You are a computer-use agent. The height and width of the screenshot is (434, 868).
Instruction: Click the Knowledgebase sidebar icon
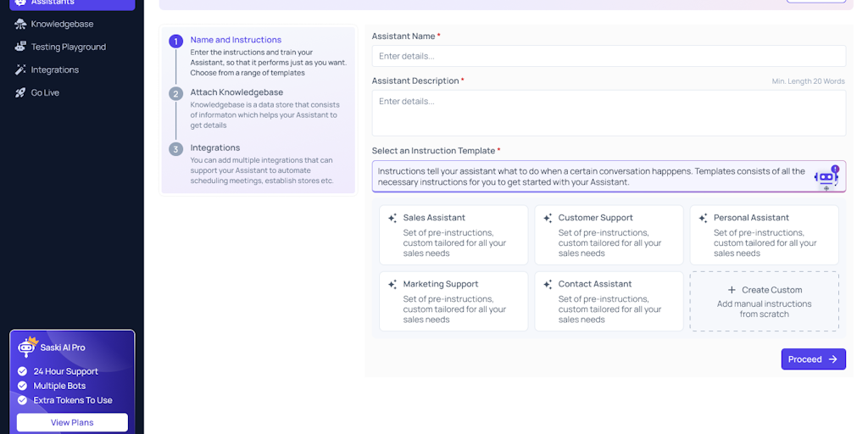(20, 24)
